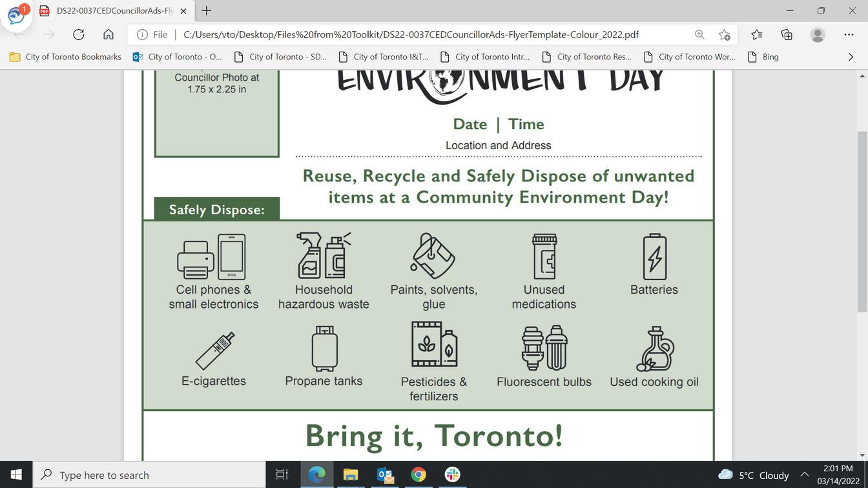
Task: Click the "Time" placeholder text
Action: [x=526, y=124]
